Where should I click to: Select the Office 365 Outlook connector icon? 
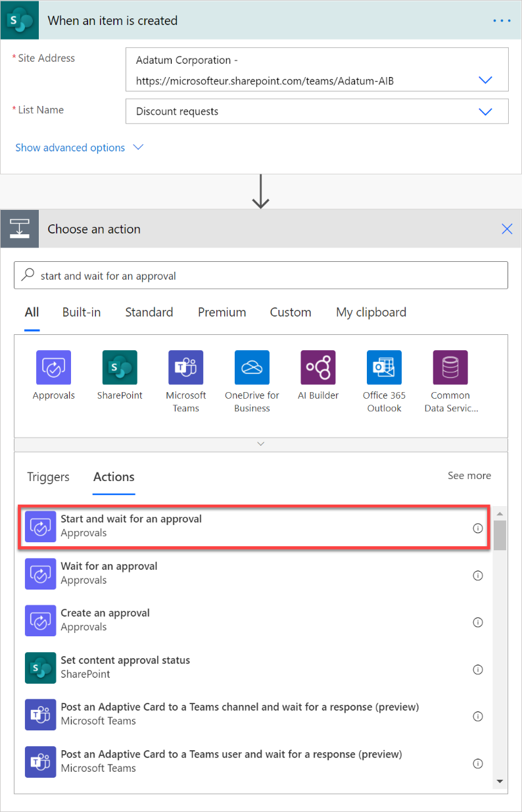(384, 367)
